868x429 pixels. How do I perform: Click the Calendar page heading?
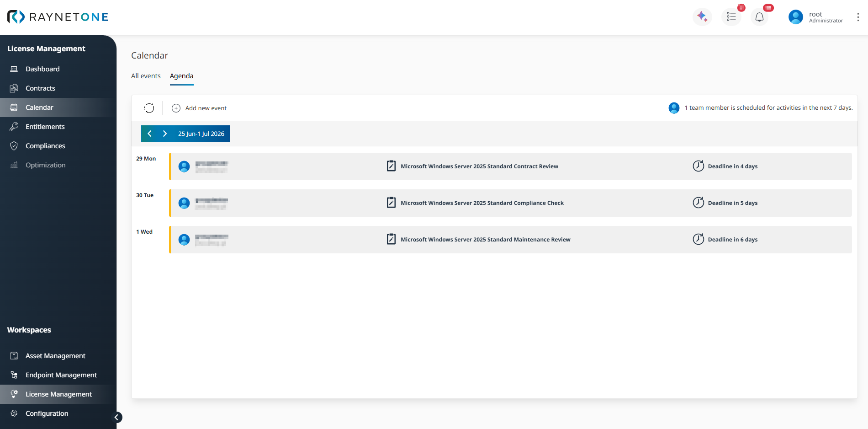point(149,55)
